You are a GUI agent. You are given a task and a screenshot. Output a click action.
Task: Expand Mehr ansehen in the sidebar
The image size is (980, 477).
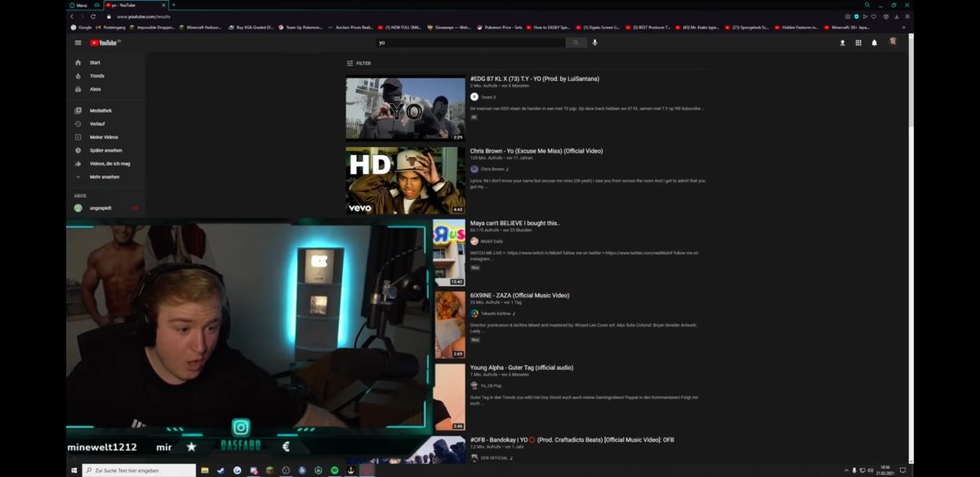pyautogui.click(x=106, y=176)
